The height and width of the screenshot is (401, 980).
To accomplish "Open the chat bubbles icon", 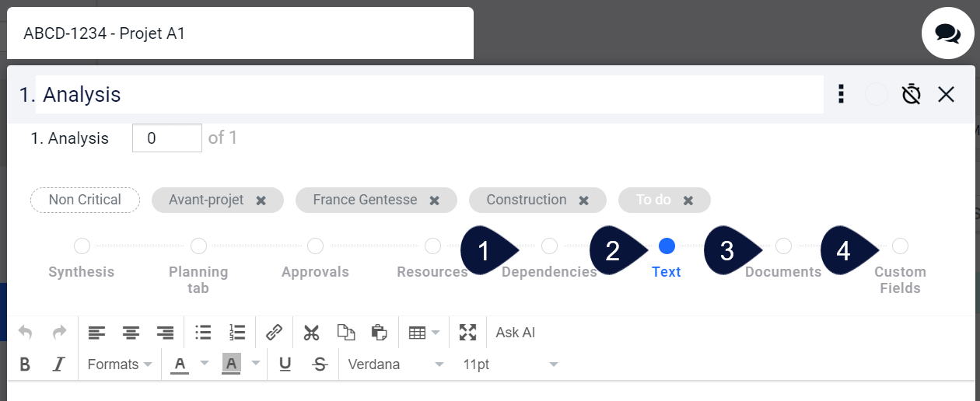I will [x=947, y=33].
